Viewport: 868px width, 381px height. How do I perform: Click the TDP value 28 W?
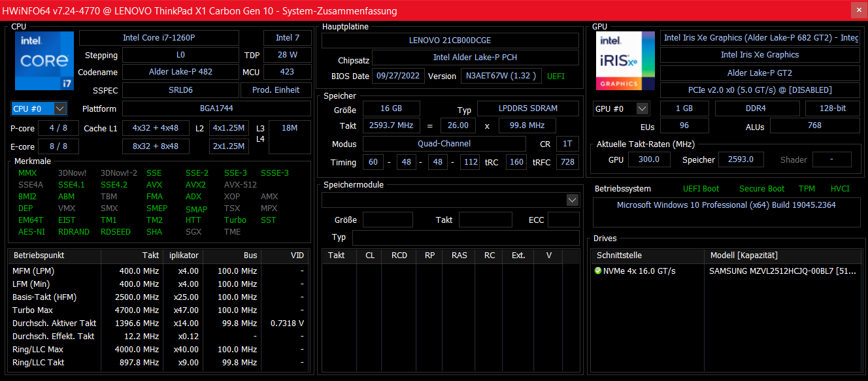288,55
